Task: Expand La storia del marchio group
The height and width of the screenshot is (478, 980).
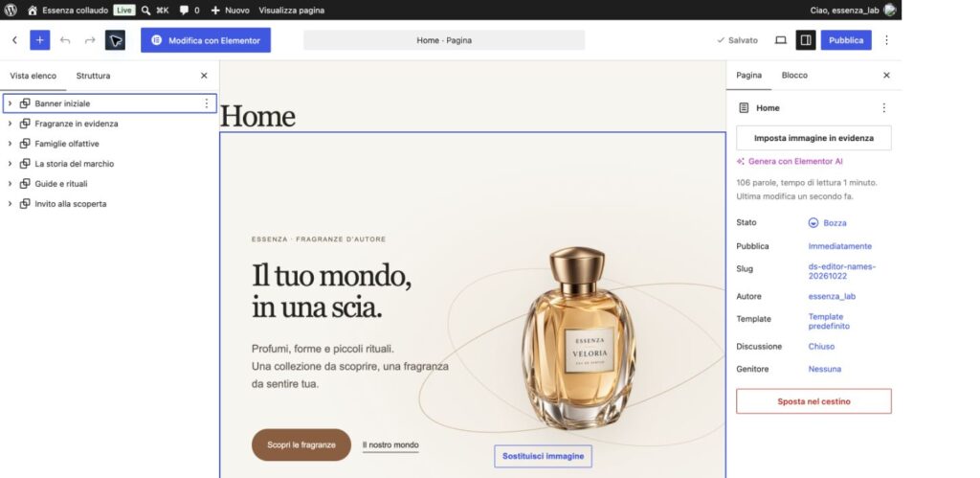Action: tap(10, 163)
